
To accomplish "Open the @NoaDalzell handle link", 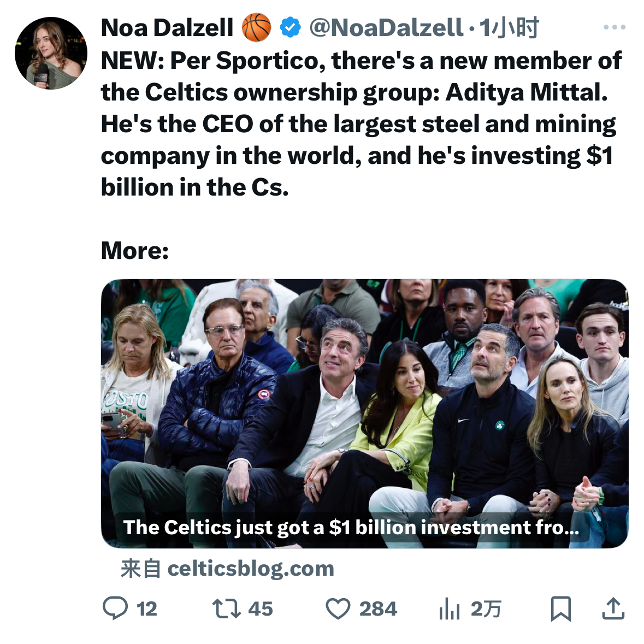I will point(386,27).
